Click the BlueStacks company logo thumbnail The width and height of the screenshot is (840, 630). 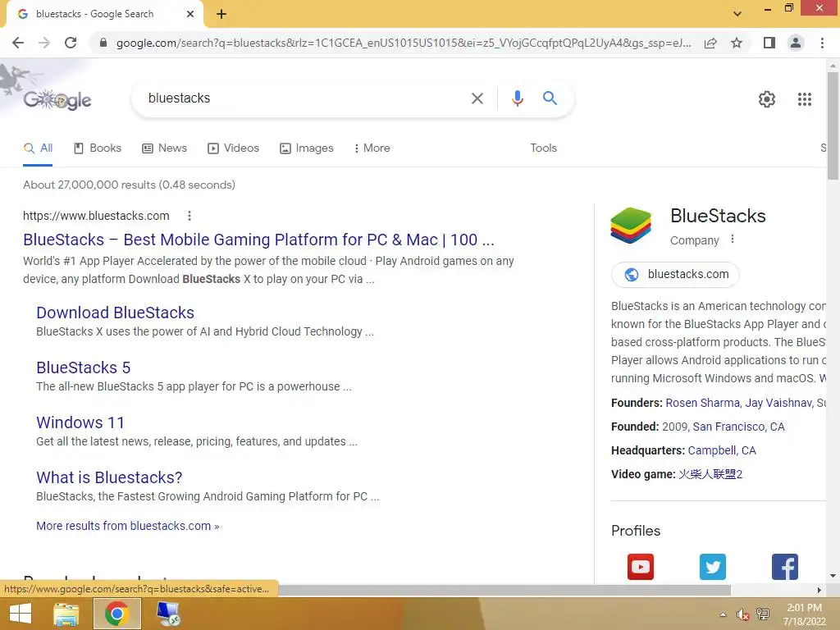[x=631, y=226]
